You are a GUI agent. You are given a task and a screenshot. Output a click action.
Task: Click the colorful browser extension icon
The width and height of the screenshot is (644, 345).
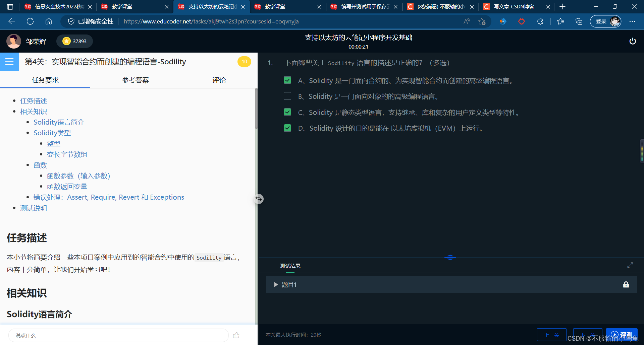coord(503,21)
